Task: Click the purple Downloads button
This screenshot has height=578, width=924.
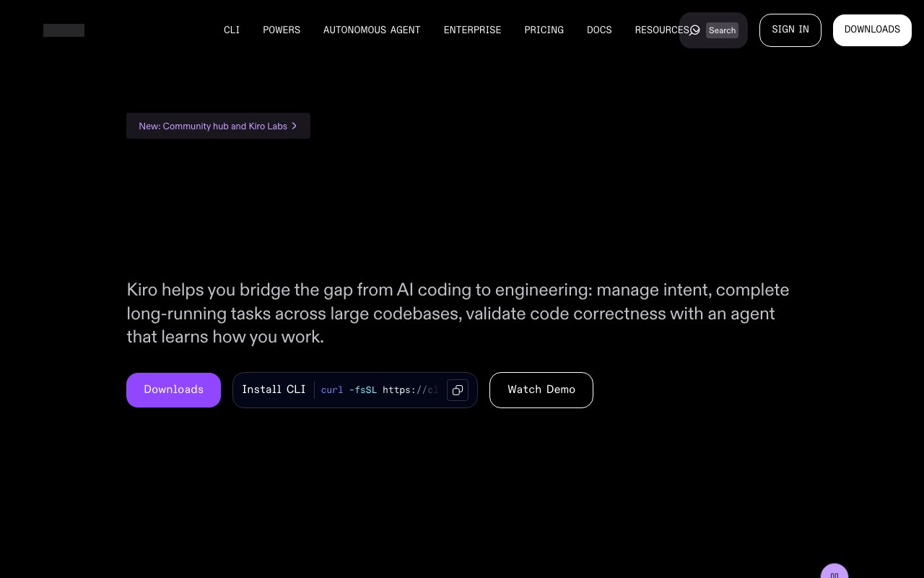Action: [173, 390]
